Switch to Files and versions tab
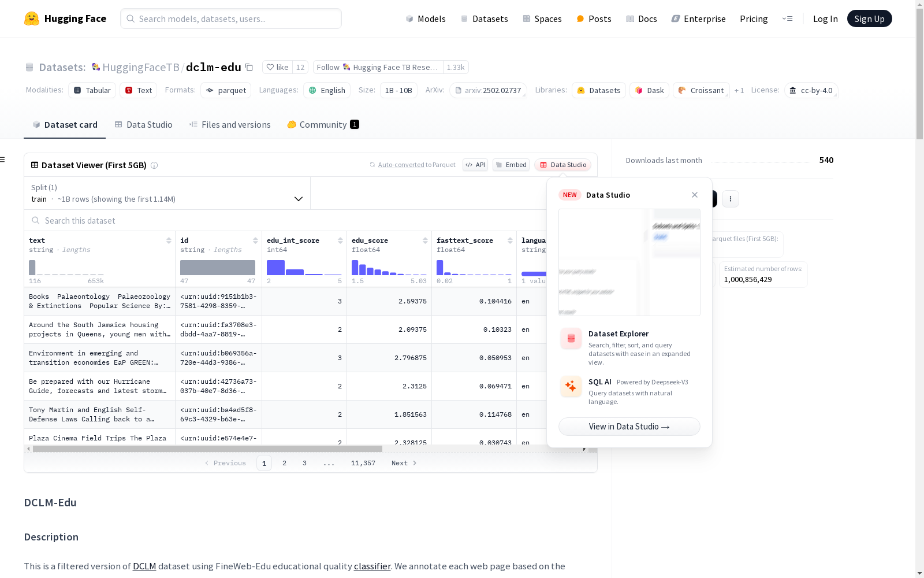924x578 pixels. [230, 125]
